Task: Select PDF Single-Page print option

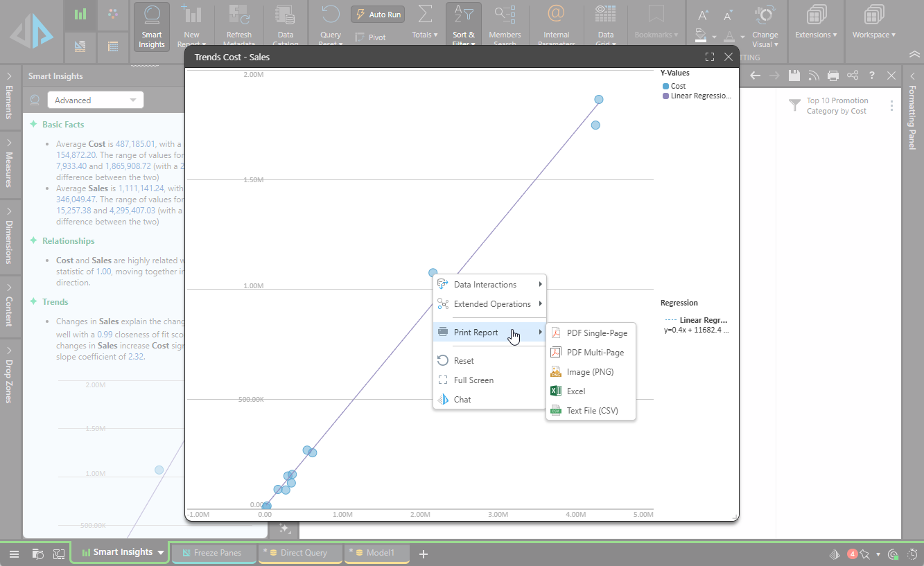Action: tap(596, 333)
